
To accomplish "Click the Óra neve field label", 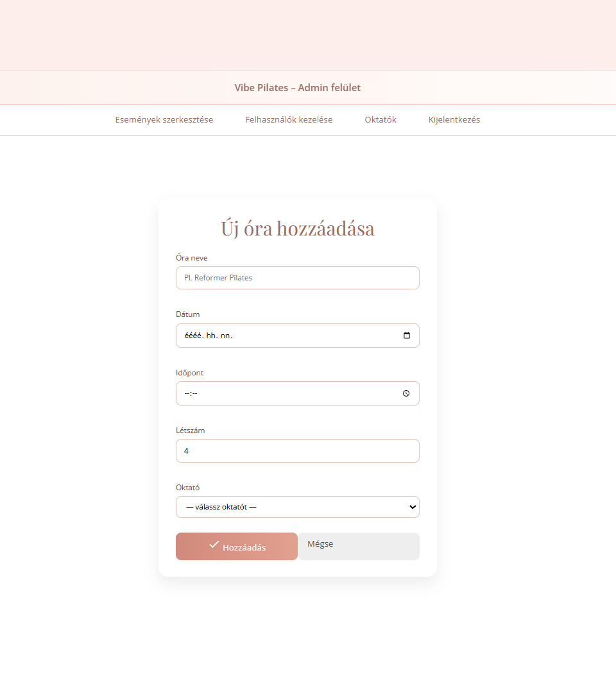I will pyautogui.click(x=192, y=258).
